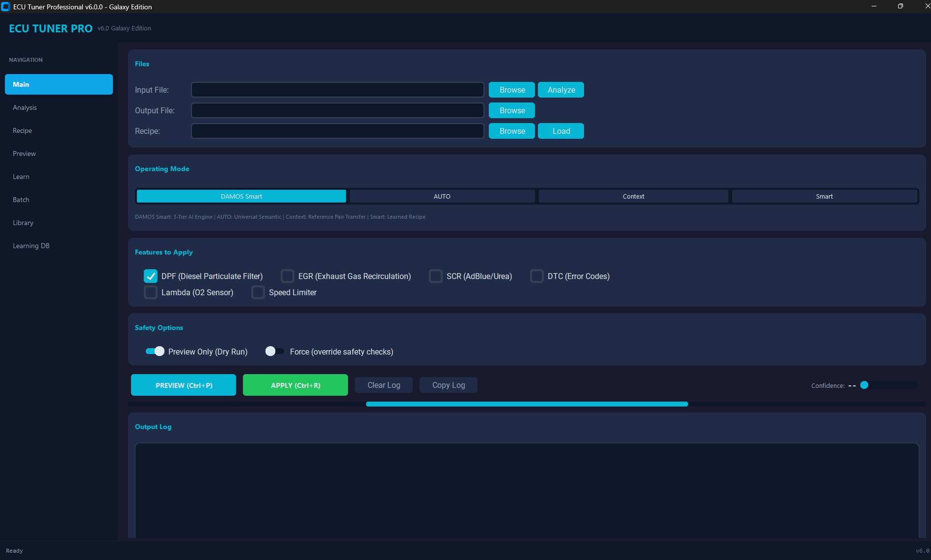Select the AUTO operating mode

click(442, 196)
